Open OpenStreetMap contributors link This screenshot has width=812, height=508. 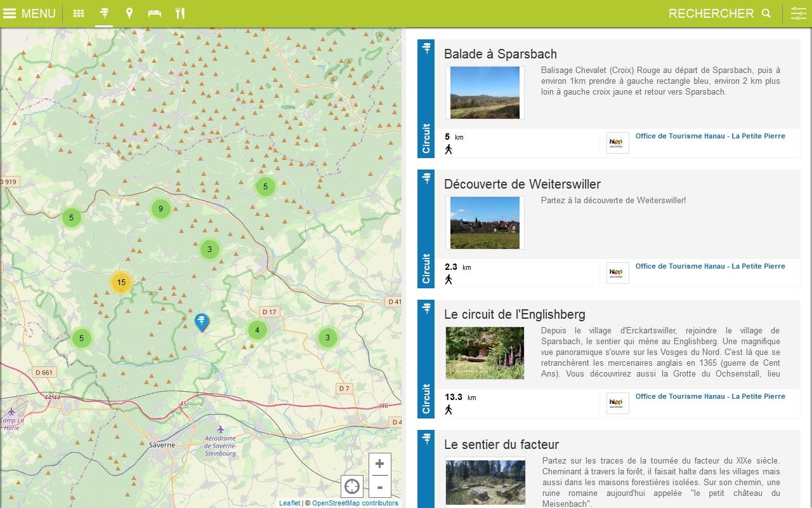355,503
